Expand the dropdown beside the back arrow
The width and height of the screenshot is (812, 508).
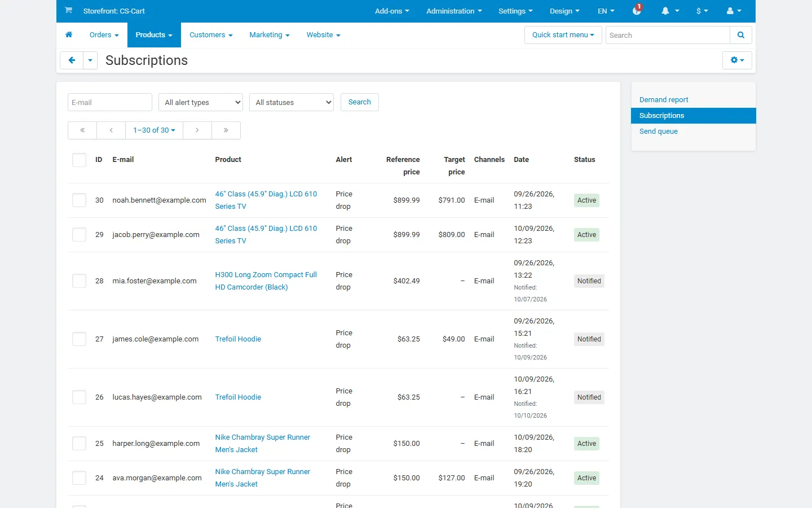[x=90, y=60]
